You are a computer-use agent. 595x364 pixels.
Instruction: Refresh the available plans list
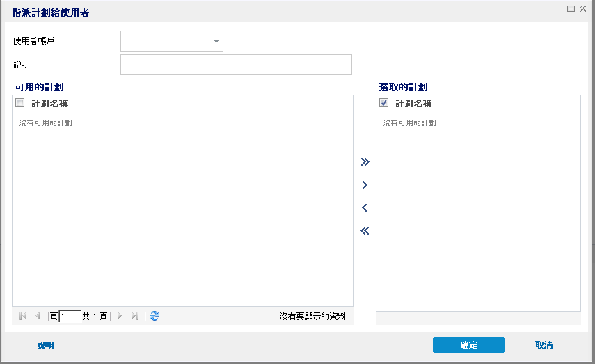(x=154, y=316)
